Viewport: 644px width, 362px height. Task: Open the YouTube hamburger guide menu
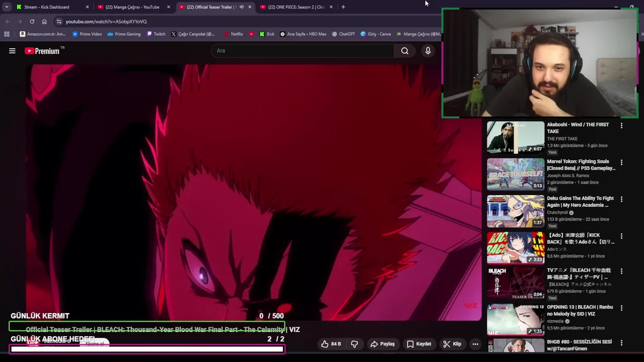click(12, 51)
